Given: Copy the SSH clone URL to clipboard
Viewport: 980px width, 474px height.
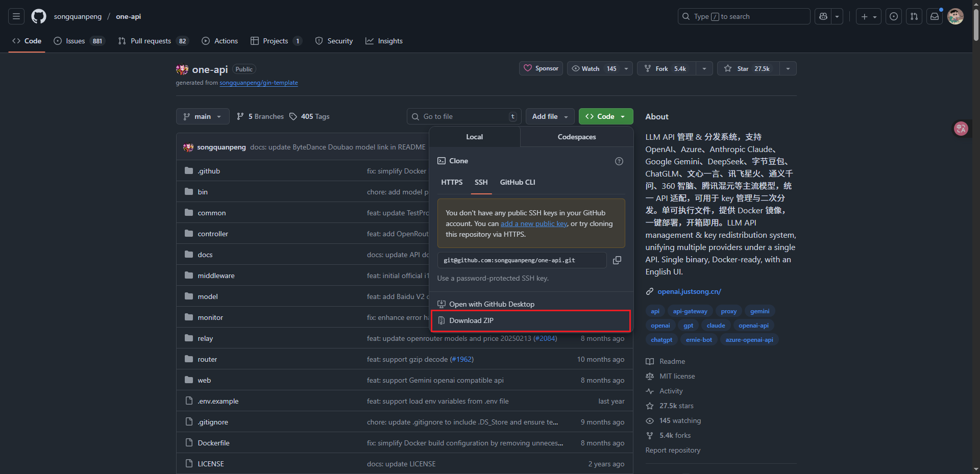Looking at the screenshot, I should click(x=617, y=260).
